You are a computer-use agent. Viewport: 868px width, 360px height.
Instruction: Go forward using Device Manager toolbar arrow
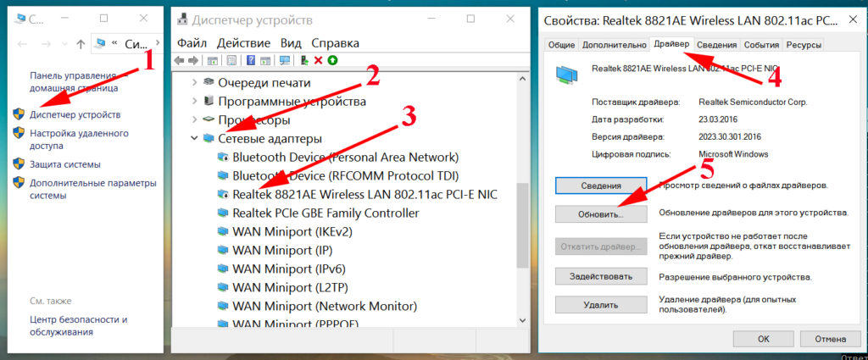(192, 60)
